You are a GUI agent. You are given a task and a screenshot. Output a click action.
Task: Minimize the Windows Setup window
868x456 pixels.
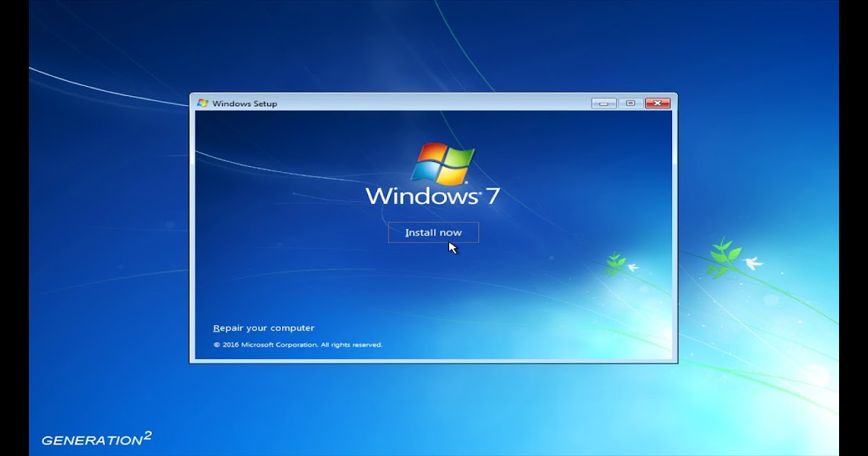[604, 104]
